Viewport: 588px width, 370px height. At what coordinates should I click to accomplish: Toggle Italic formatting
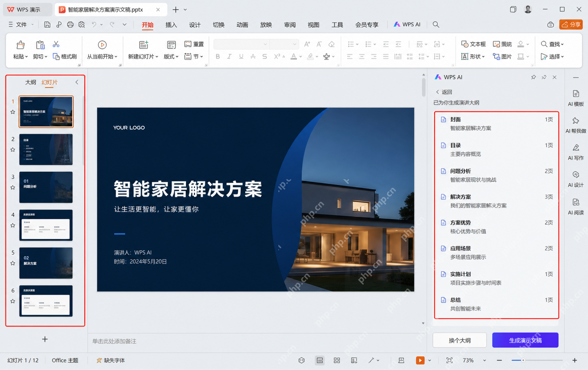pyautogui.click(x=229, y=57)
